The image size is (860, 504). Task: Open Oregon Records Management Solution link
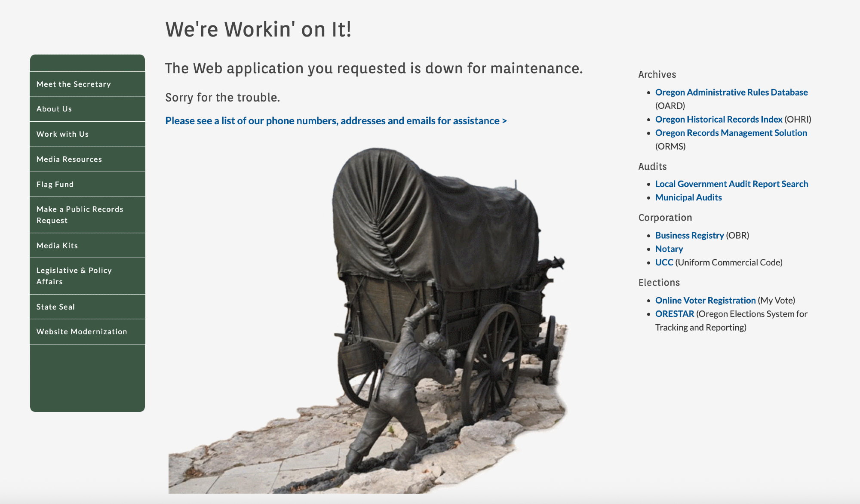731,133
